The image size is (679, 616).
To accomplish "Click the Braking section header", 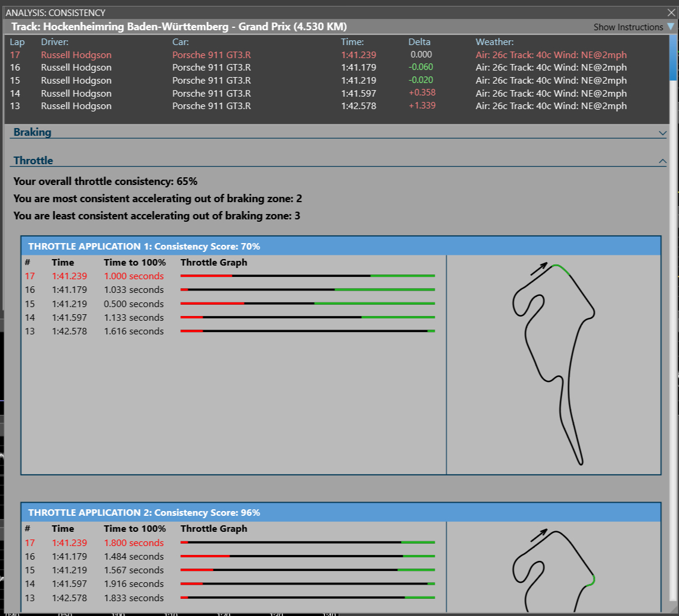I will point(32,132).
